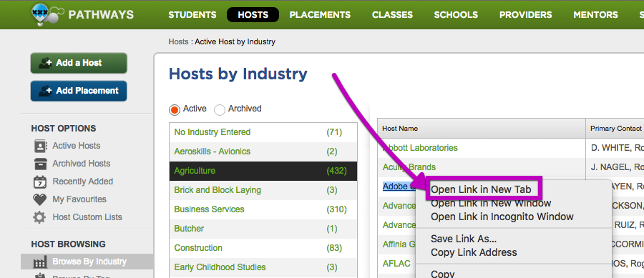This screenshot has width=644, height=278.
Task: Select the No Industry Entered row
Action: pos(263,132)
